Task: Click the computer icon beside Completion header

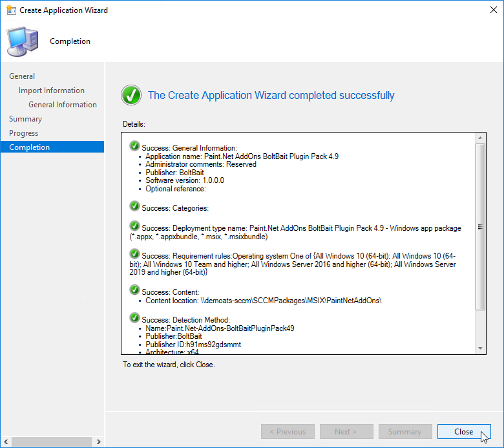Action: point(22,41)
